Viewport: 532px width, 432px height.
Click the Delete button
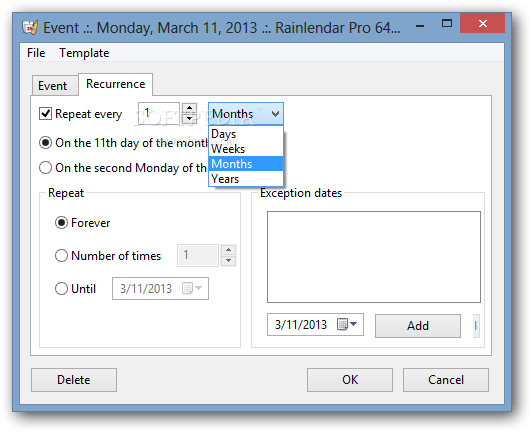click(74, 380)
